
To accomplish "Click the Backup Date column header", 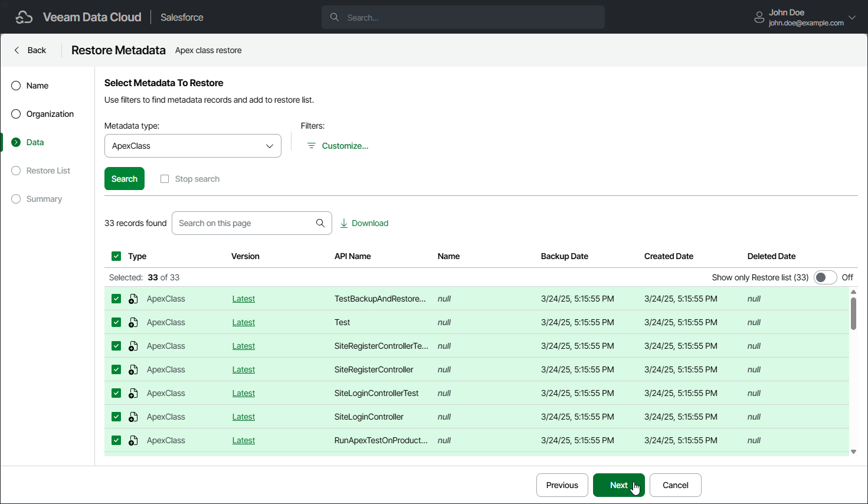I will coord(564,256).
